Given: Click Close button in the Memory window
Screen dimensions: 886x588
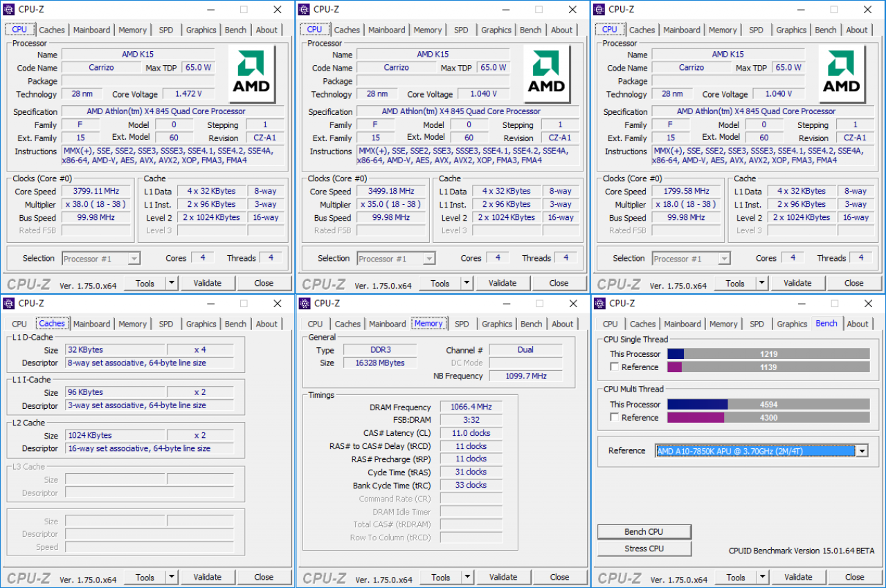Looking at the screenshot, I should 559,577.
